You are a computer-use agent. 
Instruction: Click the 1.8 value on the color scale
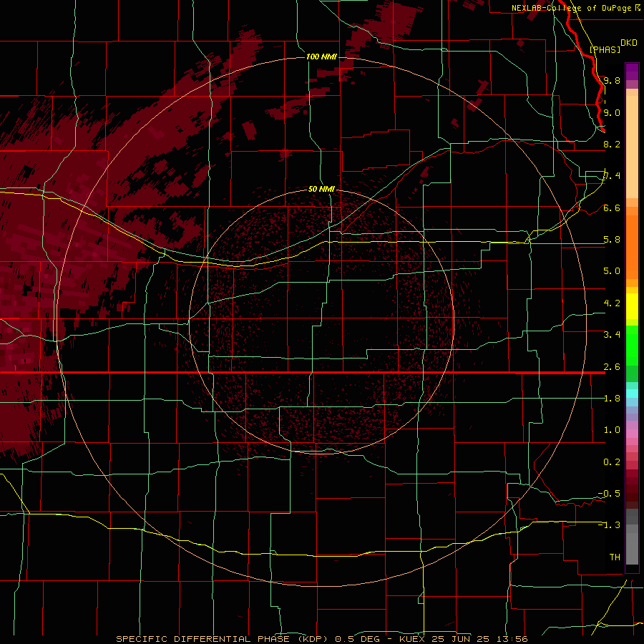pyautogui.click(x=612, y=399)
